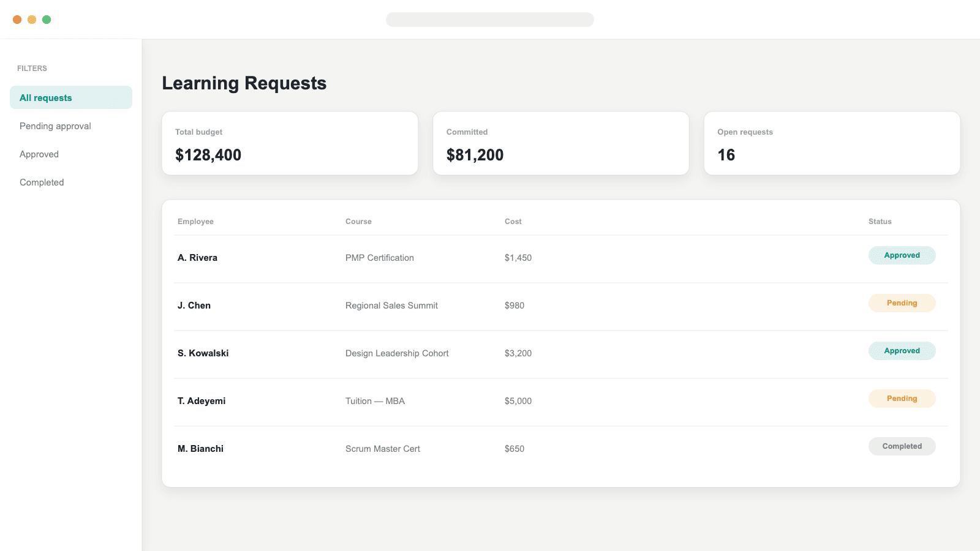Click the PMP Certification course
980x551 pixels.
pyautogui.click(x=380, y=258)
